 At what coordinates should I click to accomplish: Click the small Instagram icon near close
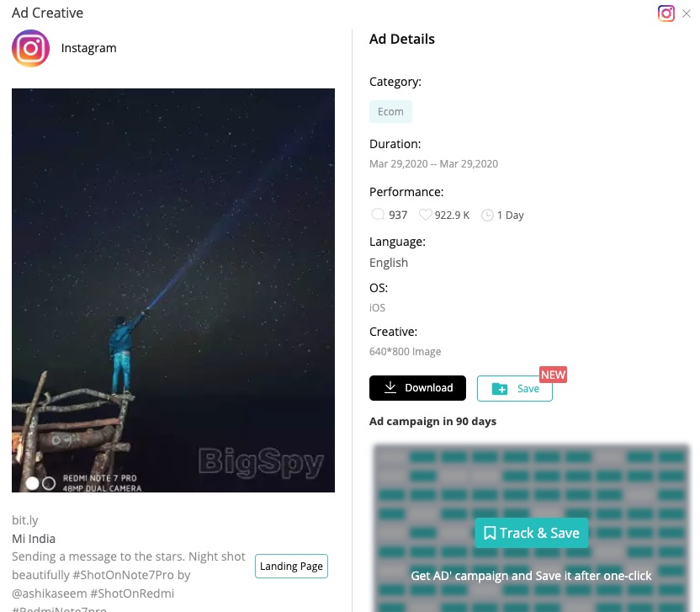(x=666, y=13)
